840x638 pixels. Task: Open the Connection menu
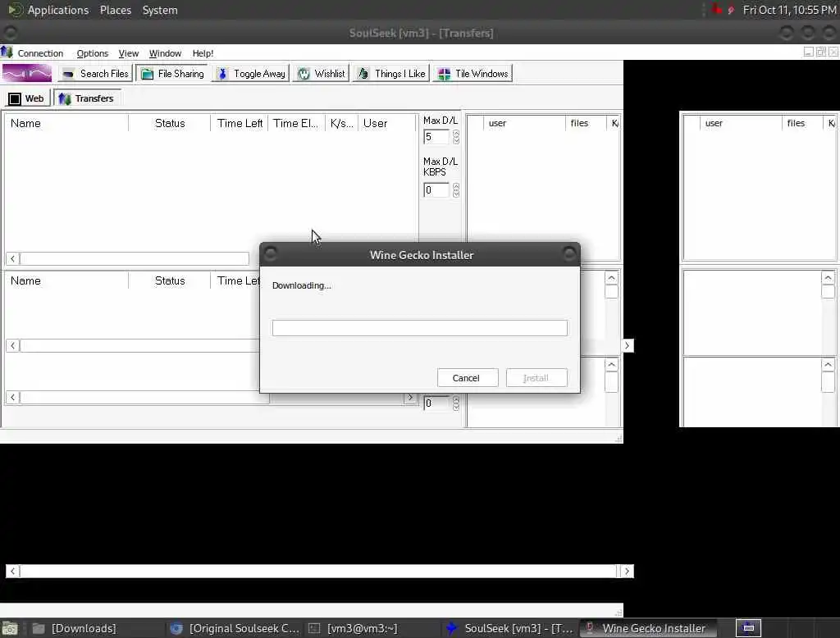coord(40,53)
